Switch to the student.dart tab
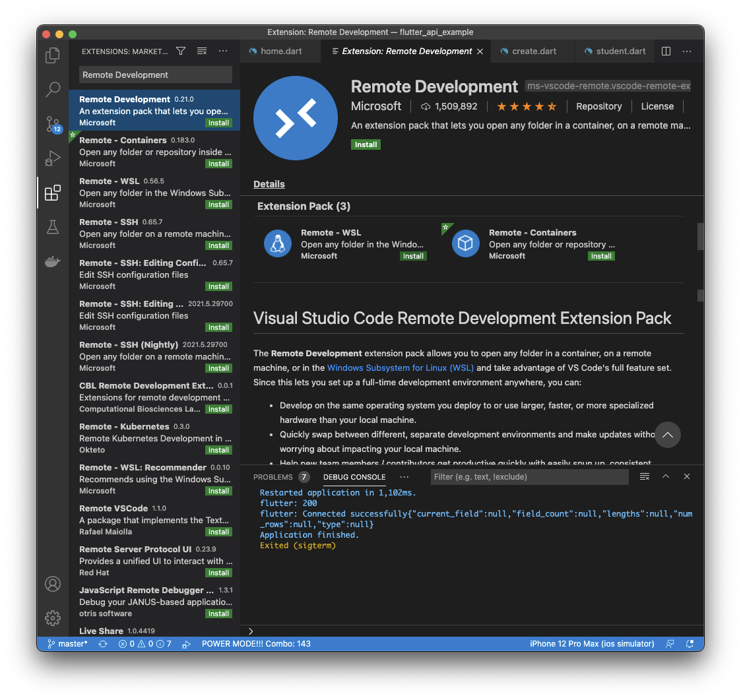Screen dimensions: 741x700 pos(615,51)
